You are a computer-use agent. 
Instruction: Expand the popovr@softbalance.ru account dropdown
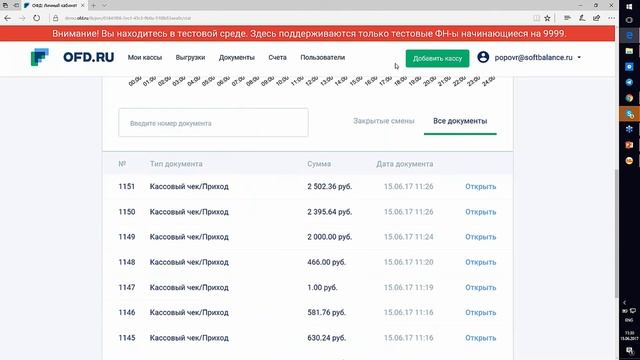tap(579, 58)
